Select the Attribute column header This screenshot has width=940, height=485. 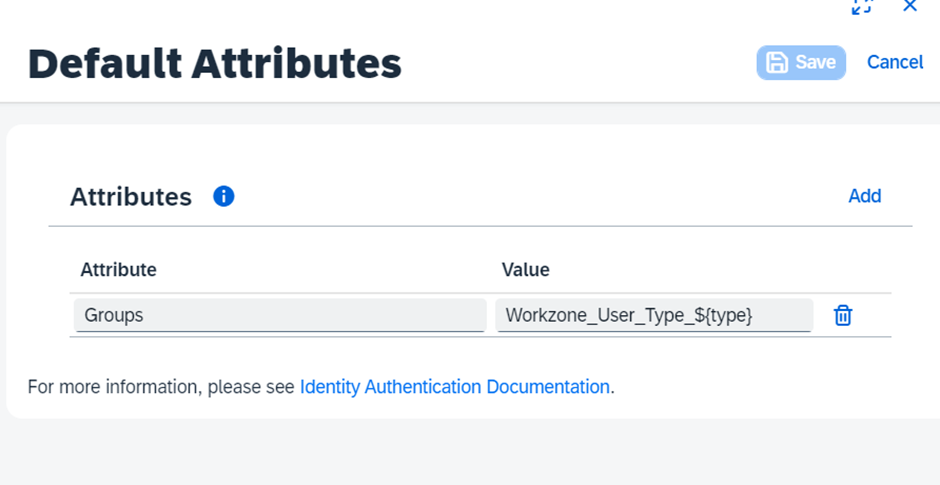coord(118,270)
